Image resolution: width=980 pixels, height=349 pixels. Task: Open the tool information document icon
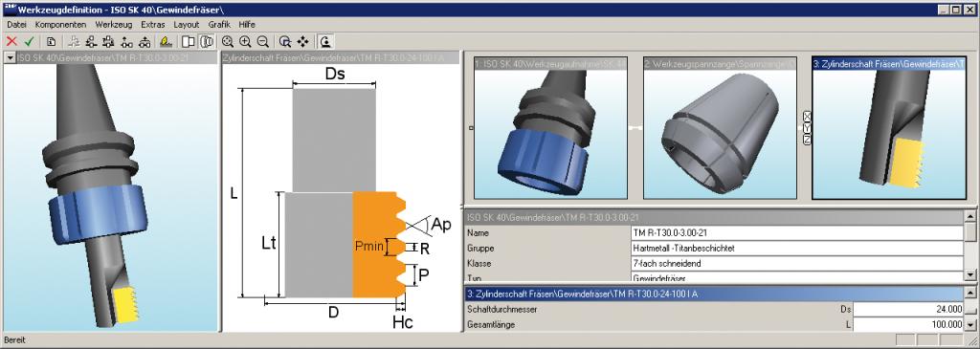(52, 41)
